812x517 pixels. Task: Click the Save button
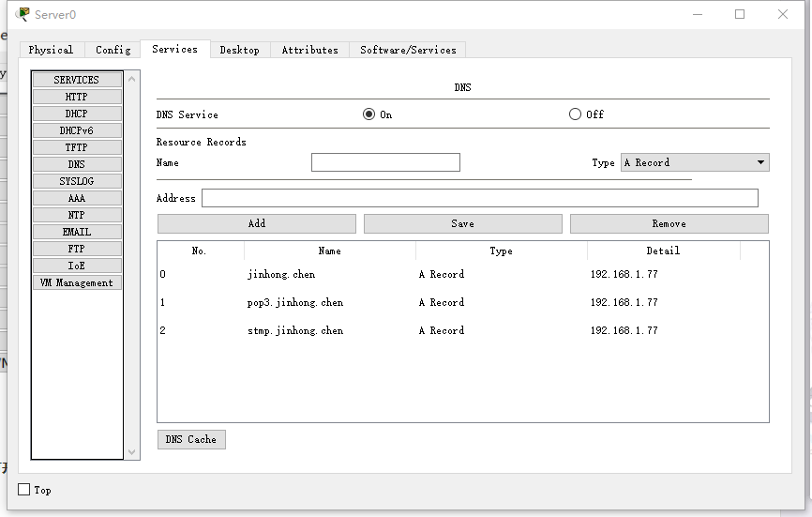click(x=462, y=223)
